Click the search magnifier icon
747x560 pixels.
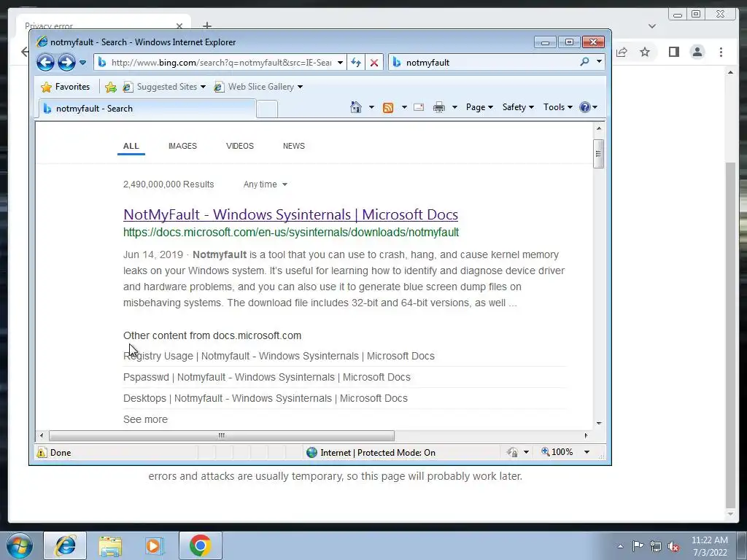coord(584,62)
